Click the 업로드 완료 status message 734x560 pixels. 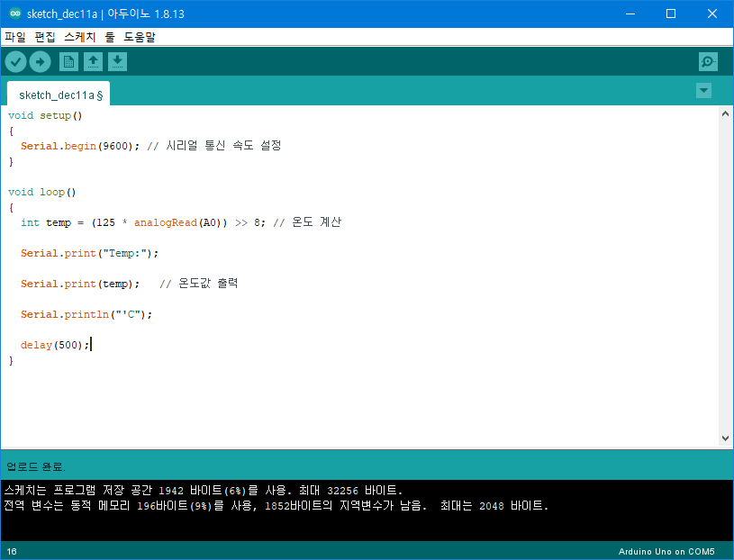[36, 466]
